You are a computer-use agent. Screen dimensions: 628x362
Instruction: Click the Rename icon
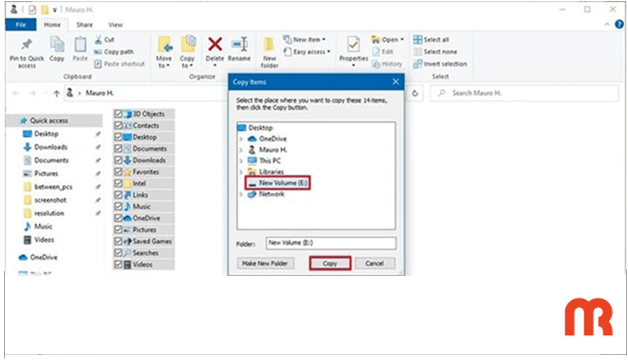(x=240, y=44)
